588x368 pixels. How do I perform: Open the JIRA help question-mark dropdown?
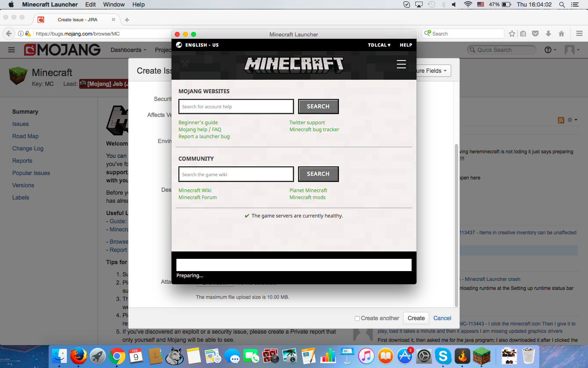point(550,50)
